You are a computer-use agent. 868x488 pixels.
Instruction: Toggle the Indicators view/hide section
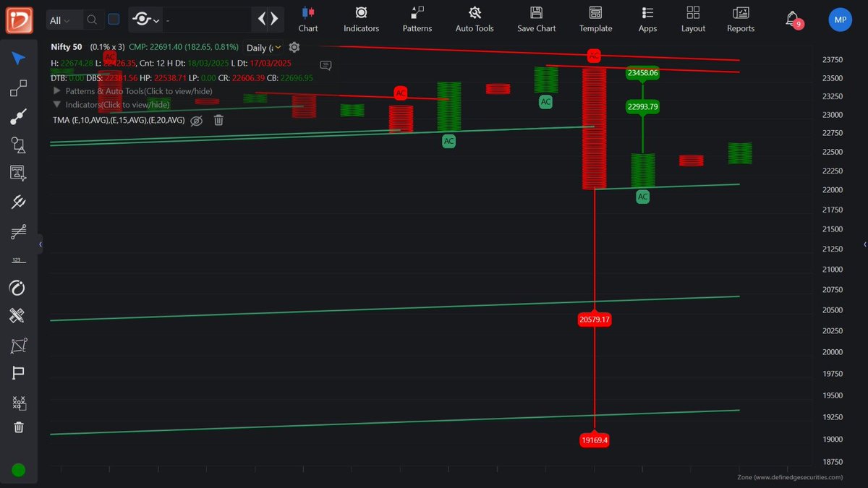[109, 104]
